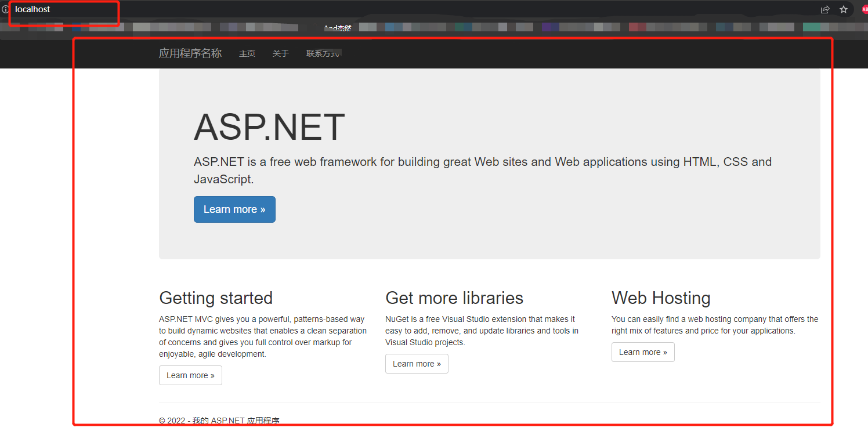The height and width of the screenshot is (442, 868).
Task: Click the blue Learn more button
Action: click(x=234, y=209)
